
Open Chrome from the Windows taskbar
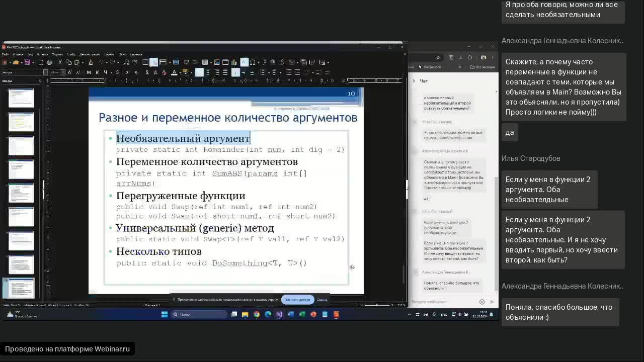point(257,314)
